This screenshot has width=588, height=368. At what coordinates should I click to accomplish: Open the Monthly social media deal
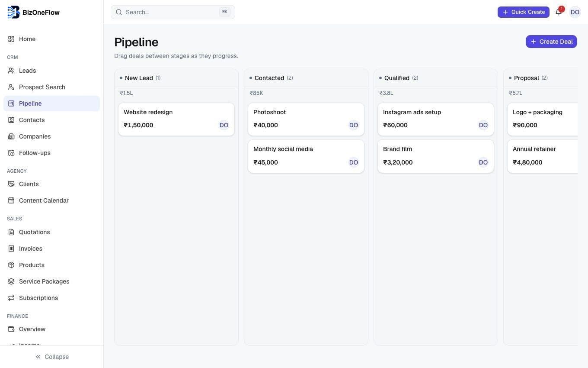(x=306, y=156)
